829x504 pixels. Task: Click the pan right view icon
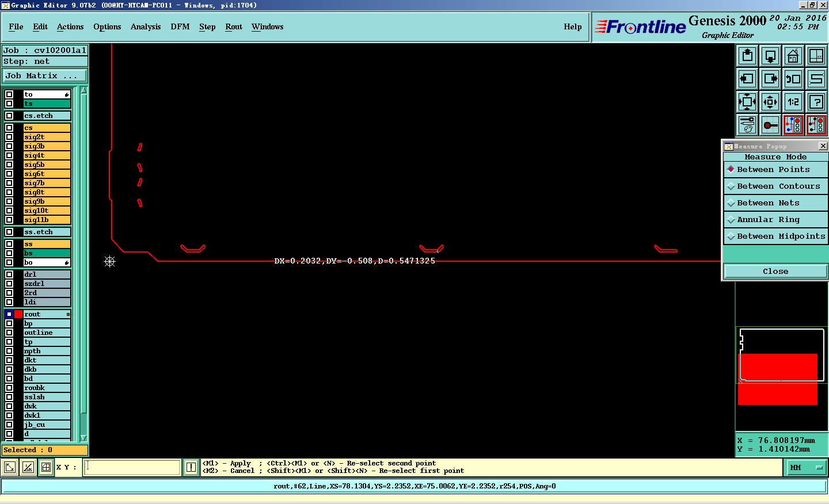point(770,79)
